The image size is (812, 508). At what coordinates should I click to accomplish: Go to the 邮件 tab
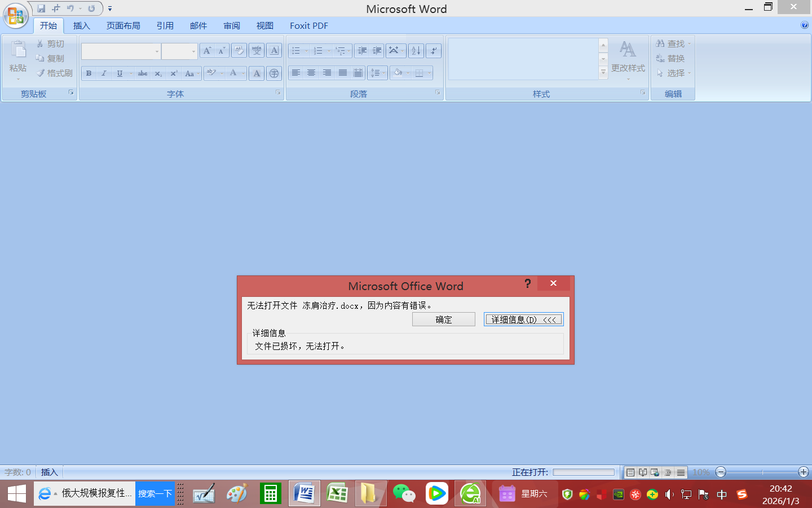coord(198,25)
